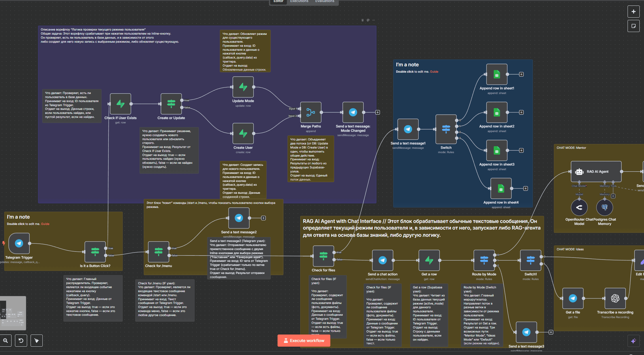The width and height of the screenshot is (644, 355).
Task: Open the Update Mode Supabase node
Action: click(x=243, y=87)
